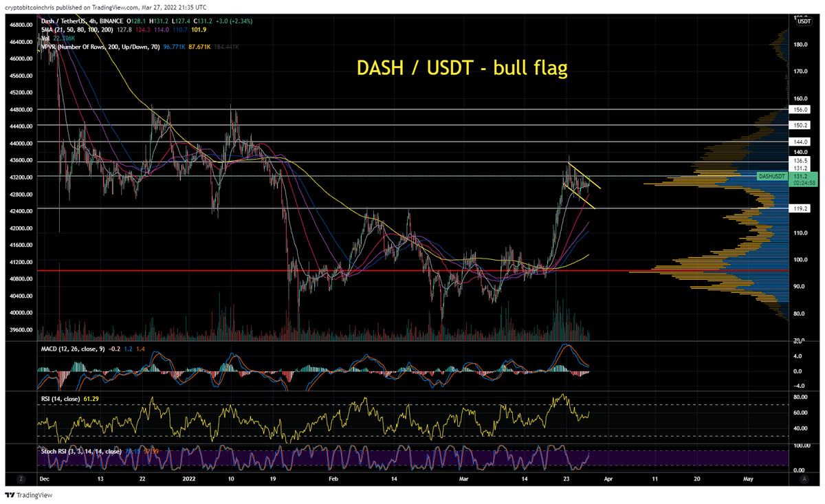Click the 110.0 price axis label
The image size is (825, 504).
pos(800,233)
